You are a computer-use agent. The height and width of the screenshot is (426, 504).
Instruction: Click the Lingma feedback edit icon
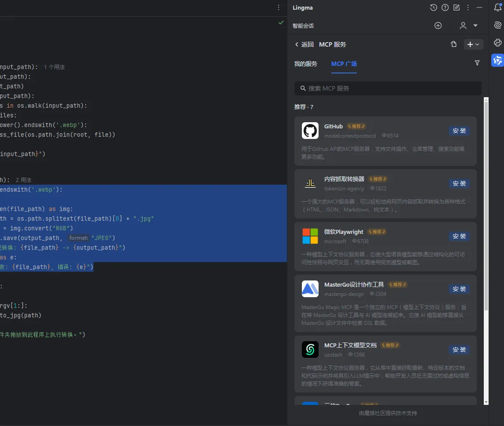457,7
